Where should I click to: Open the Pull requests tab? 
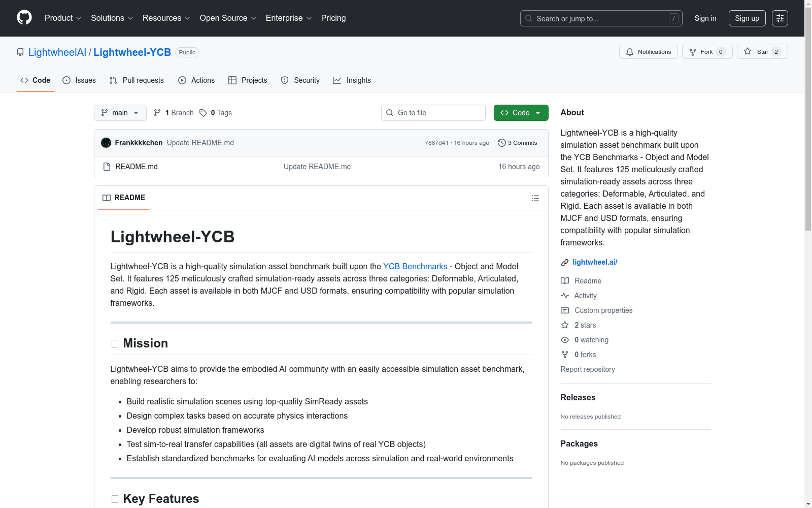(137, 80)
